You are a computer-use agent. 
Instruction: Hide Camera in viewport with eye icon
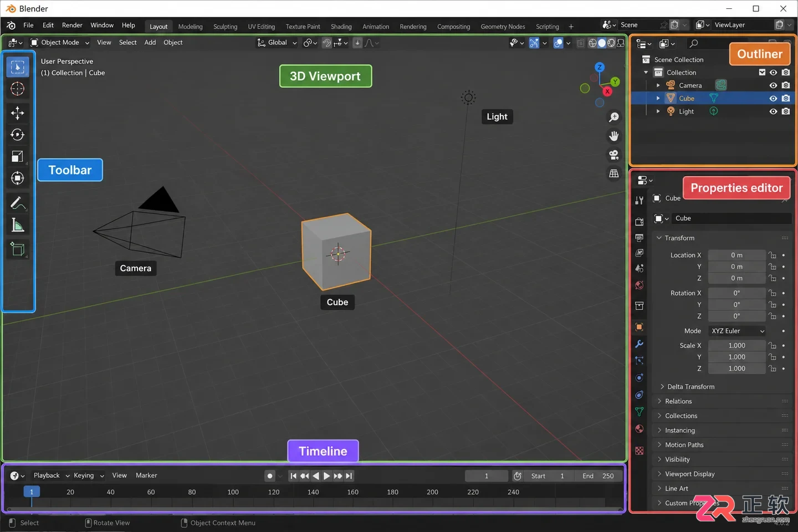click(773, 85)
